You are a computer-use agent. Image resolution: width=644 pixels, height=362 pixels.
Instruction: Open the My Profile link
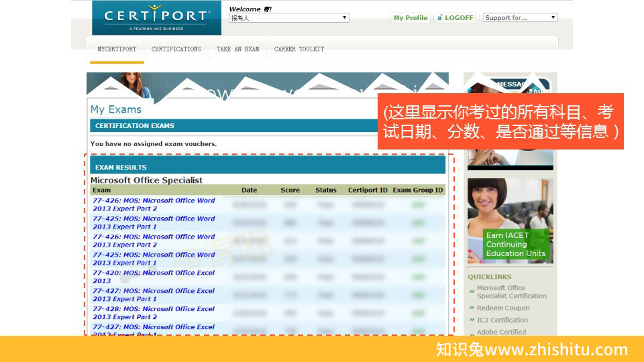coord(411,17)
